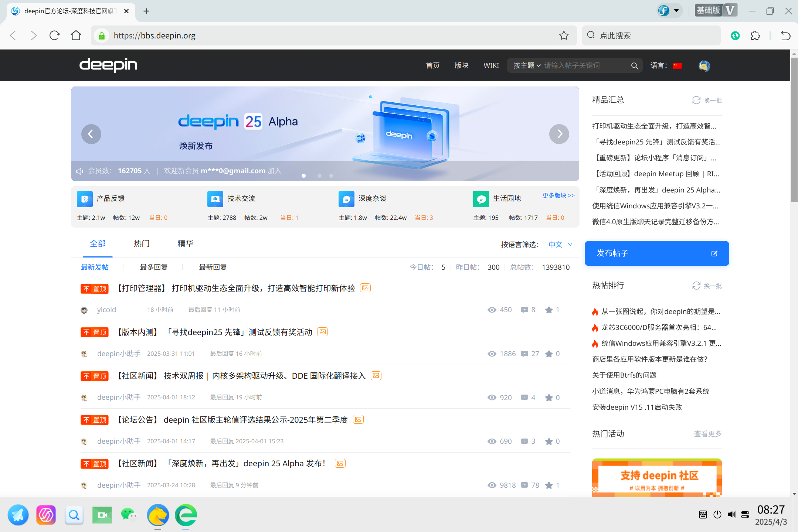Open the 支持 deepin 社区 activity banner
The width and height of the screenshot is (798, 532).
coord(656,478)
